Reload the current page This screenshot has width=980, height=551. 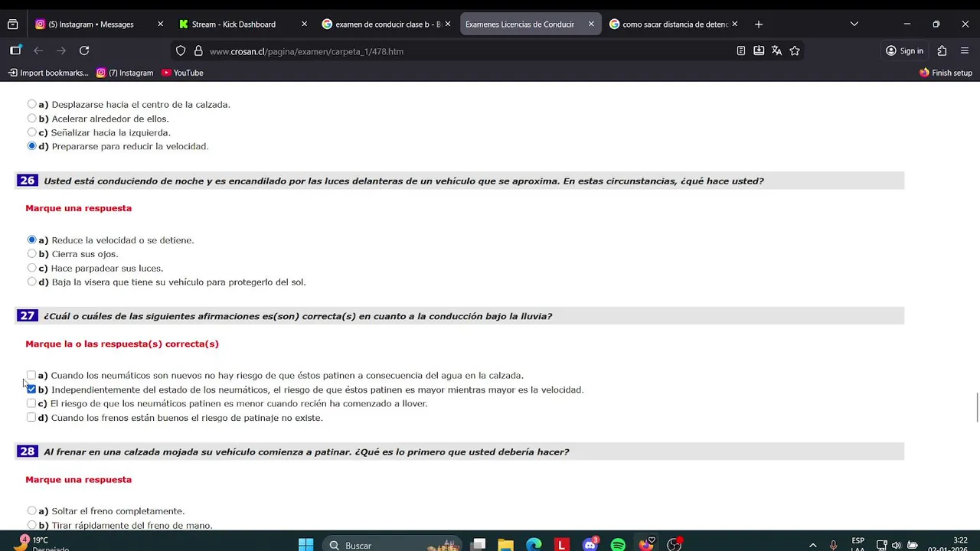(x=84, y=51)
